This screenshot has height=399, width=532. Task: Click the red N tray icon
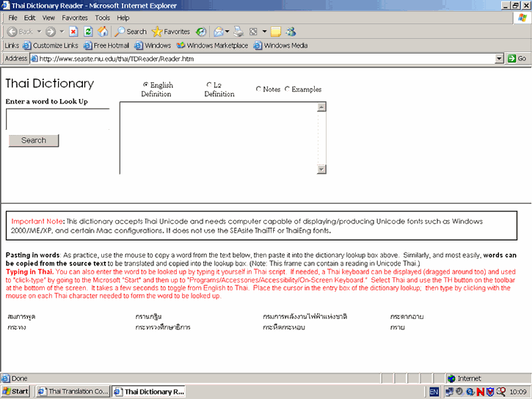(x=481, y=392)
